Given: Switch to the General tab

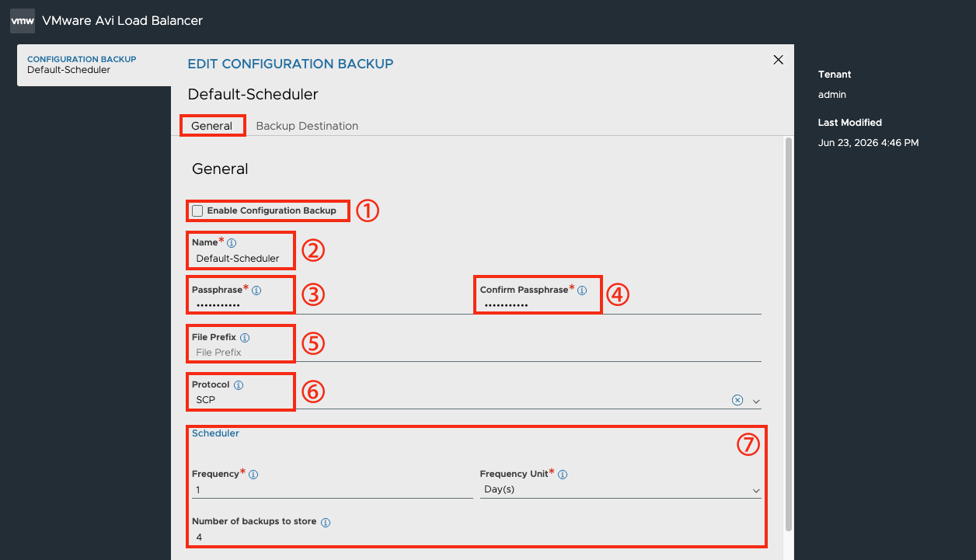Looking at the screenshot, I should point(212,126).
